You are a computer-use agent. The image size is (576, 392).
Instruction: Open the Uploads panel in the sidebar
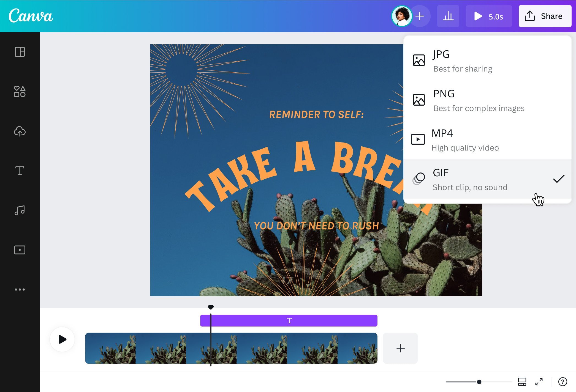click(x=20, y=131)
